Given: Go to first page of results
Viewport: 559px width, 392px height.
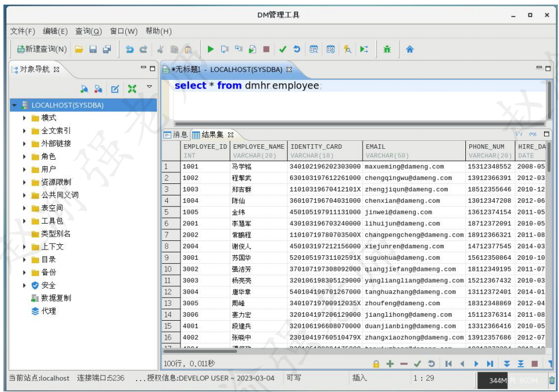Looking at the screenshot, I should click(x=449, y=364).
